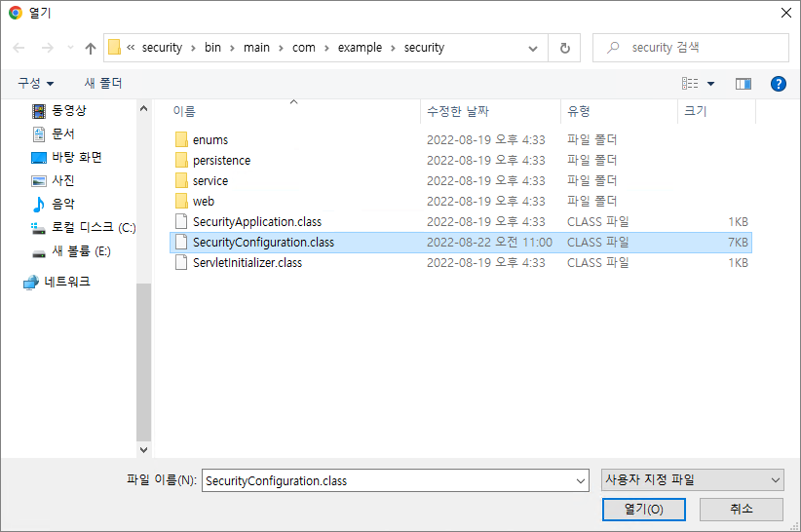Show hidden path with double chevron

(x=131, y=48)
